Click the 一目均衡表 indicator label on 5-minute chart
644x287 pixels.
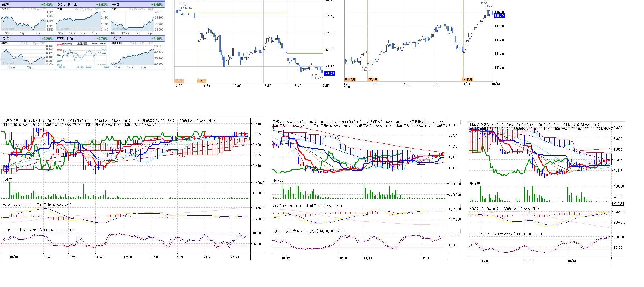(x=155, y=121)
